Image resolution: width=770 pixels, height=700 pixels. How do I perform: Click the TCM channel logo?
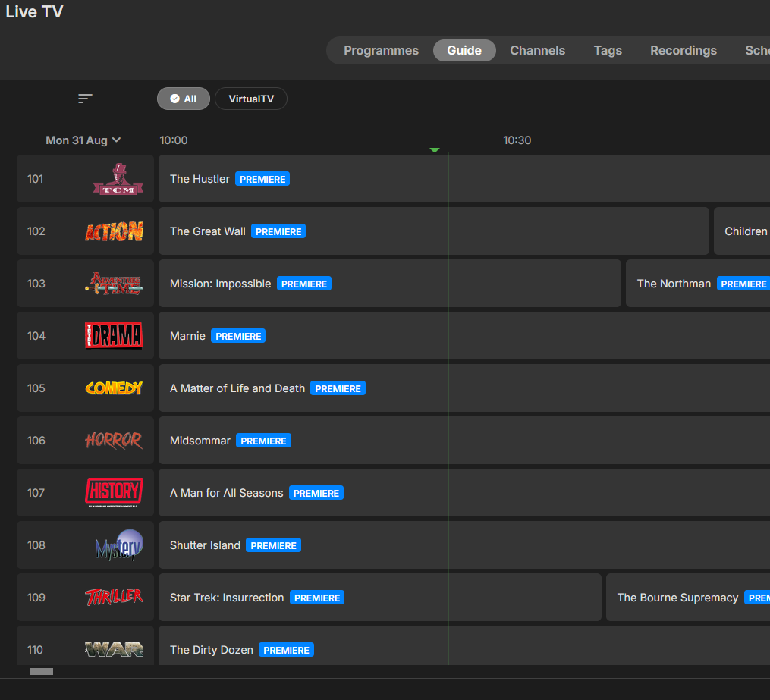pos(118,179)
